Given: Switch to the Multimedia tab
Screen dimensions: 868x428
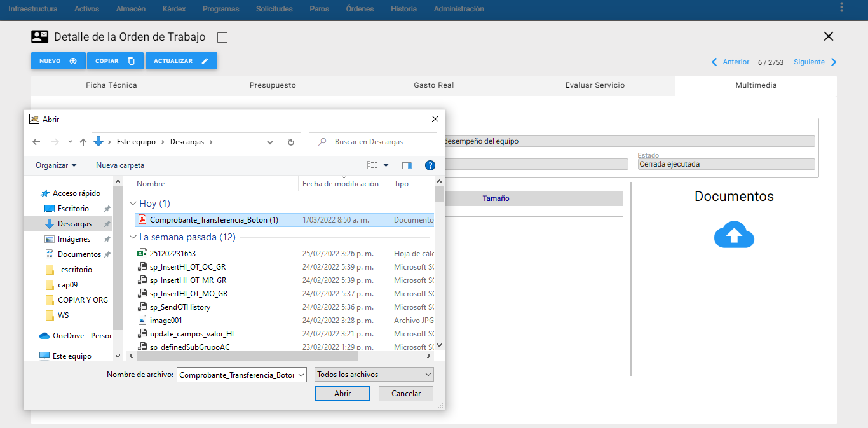Looking at the screenshot, I should click(x=756, y=85).
